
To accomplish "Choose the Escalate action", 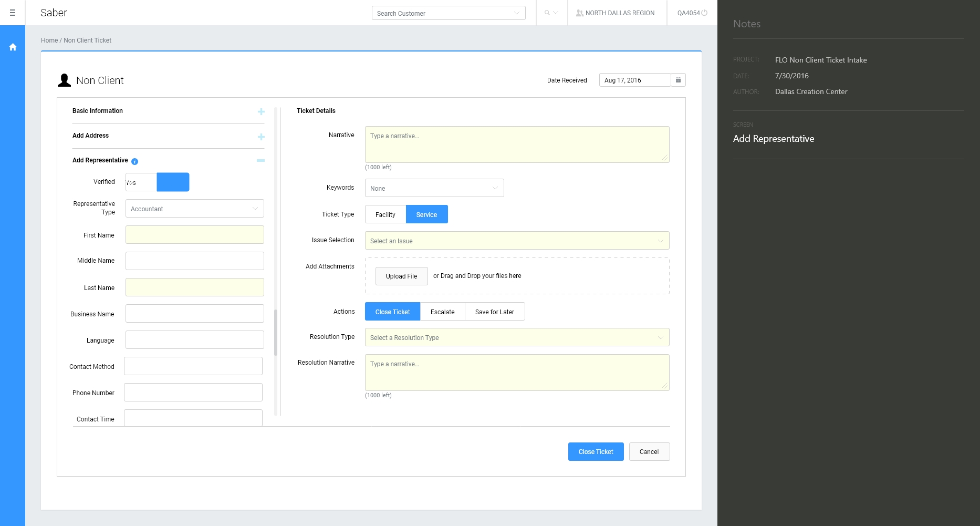I will coord(443,312).
